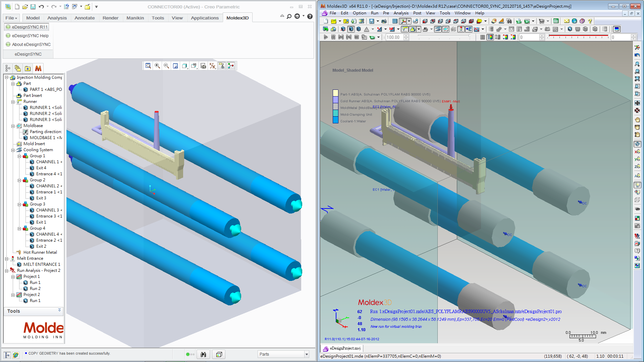
Task: Click the About eDesignSYNC button
Action: click(x=29, y=45)
